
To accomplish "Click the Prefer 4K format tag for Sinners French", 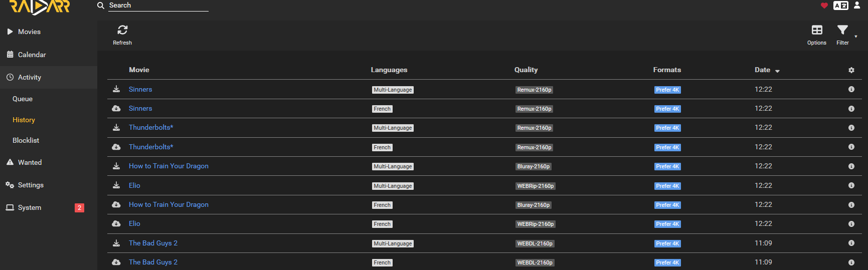I will 667,109.
